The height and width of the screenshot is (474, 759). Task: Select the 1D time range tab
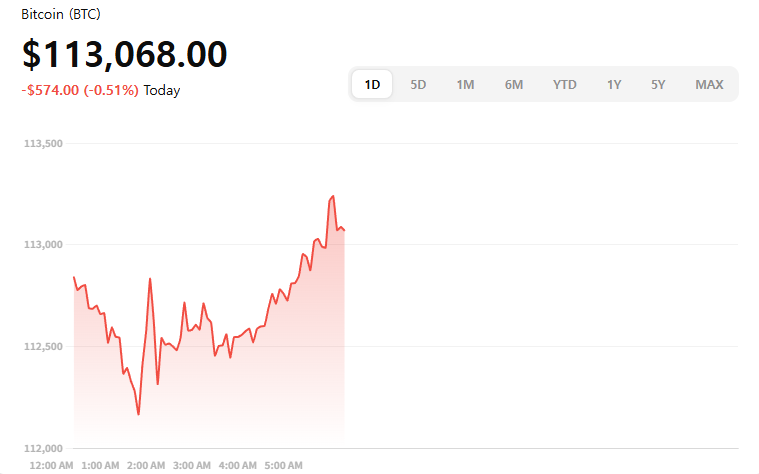pyautogui.click(x=372, y=85)
